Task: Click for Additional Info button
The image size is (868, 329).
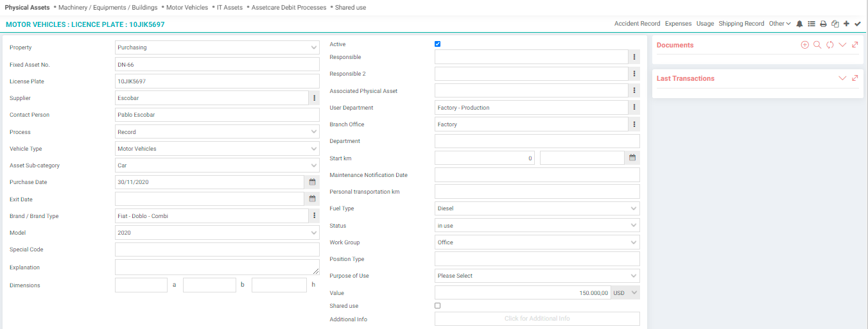Action: pyautogui.click(x=537, y=319)
